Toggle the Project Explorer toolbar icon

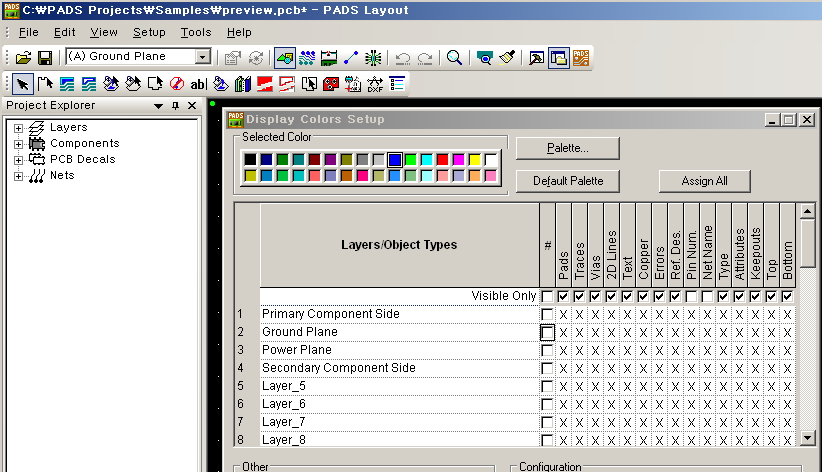[x=559, y=58]
